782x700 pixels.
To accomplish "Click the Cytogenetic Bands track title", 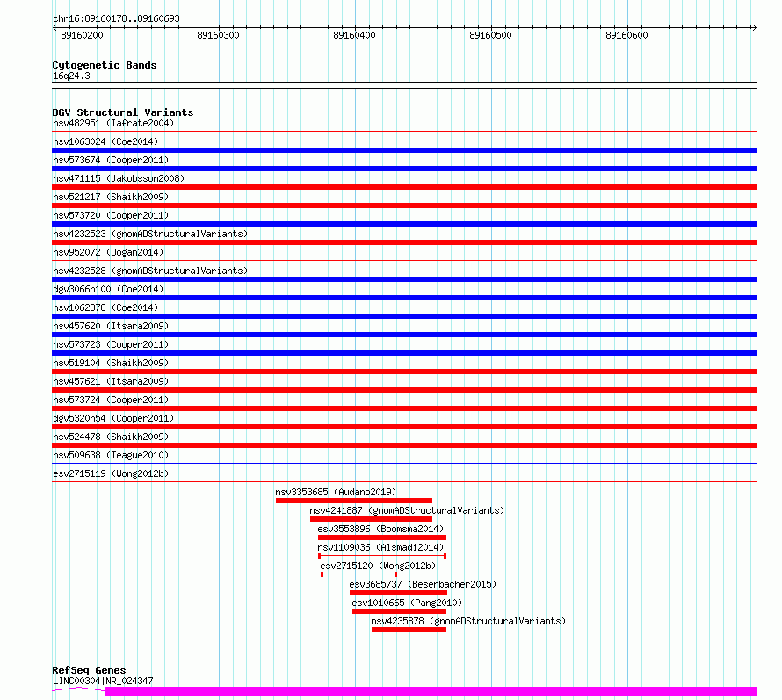I will (x=105, y=65).
